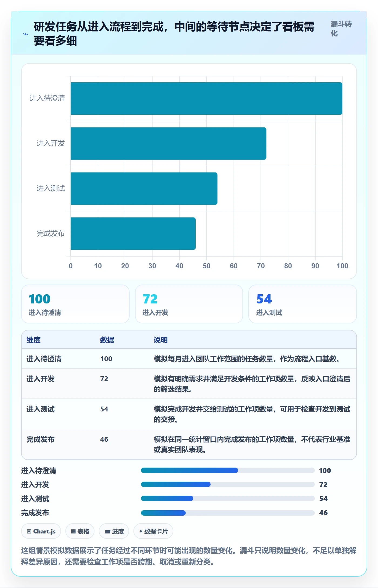This screenshot has height=588, width=378.
Task: Click the 完成发布 progress bar
Action: pyautogui.click(x=228, y=512)
